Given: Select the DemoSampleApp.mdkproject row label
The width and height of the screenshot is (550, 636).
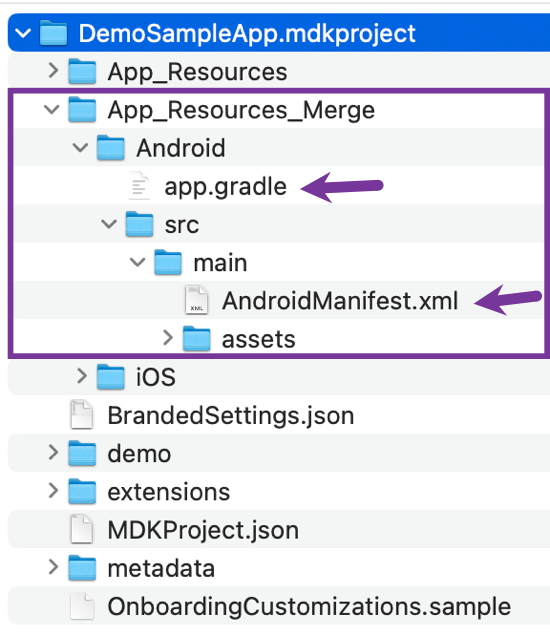Looking at the screenshot, I should [x=247, y=34].
